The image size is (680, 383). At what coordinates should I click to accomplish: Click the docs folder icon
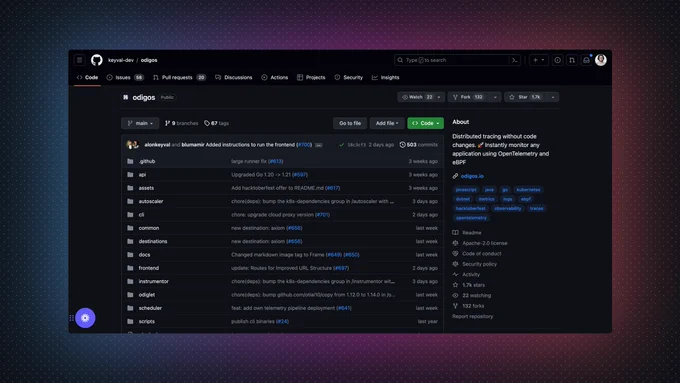[x=130, y=255]
